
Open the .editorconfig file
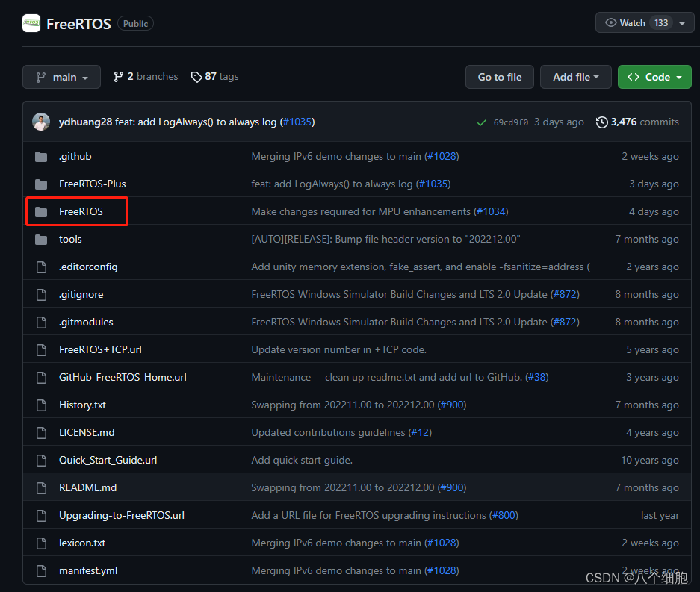(88, 267)
